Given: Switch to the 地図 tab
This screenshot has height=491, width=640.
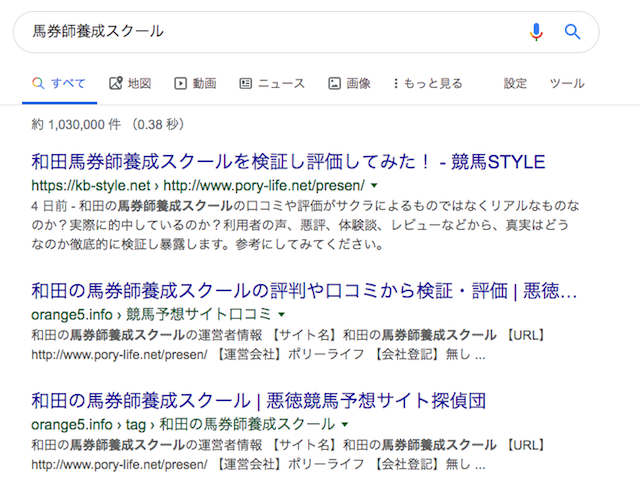Looking at the screenshot, I should pos(130,83).
